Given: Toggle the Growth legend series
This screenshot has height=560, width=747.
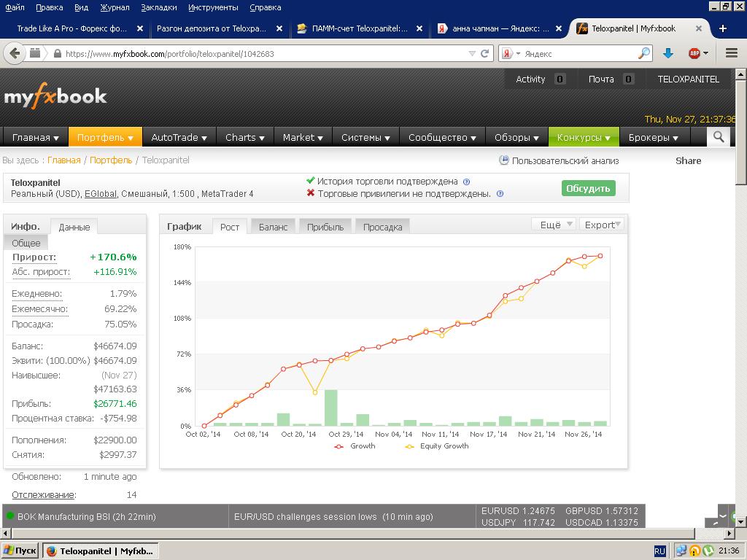Looking at the screenshot, I should tap(355, 446).
